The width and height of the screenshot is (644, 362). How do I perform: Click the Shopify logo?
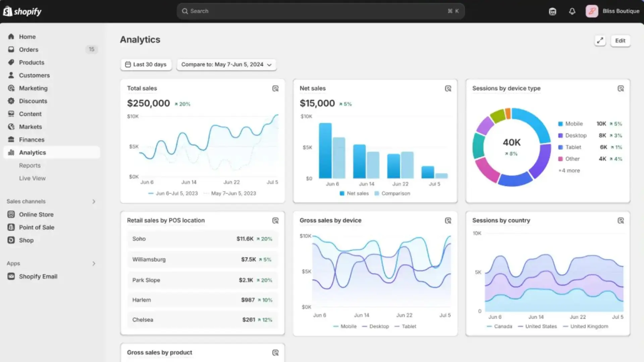(22, 11)
